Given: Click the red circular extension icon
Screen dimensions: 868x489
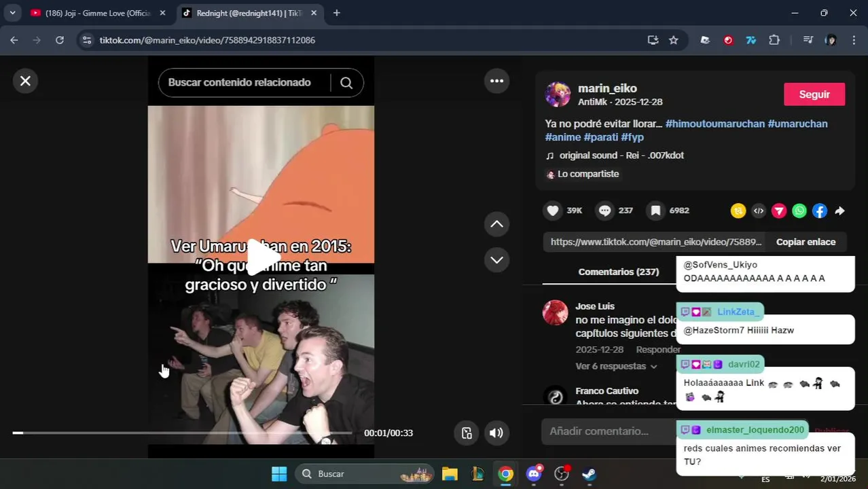Looking at the screenshot, I should coord(728,40).
